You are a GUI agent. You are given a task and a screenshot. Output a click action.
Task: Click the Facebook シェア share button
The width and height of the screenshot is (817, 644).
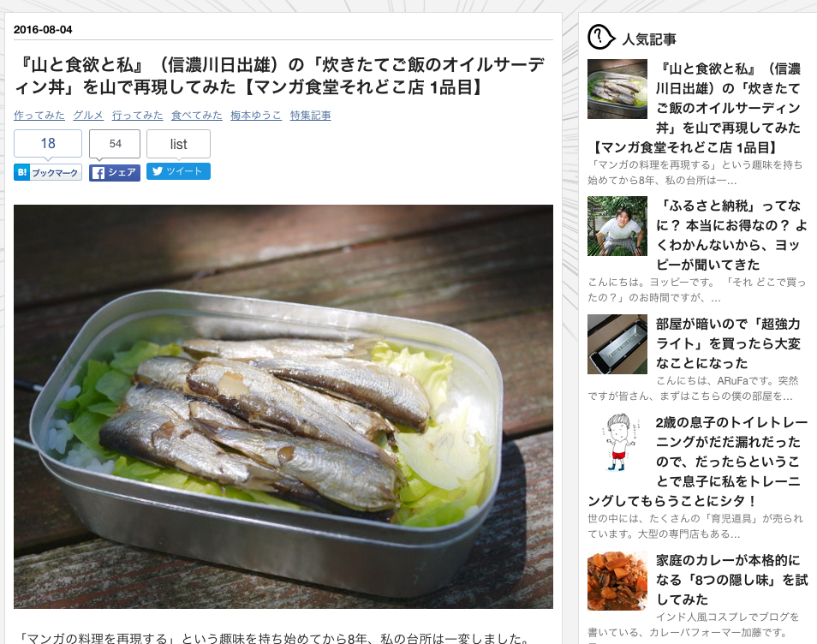click(115, 172)
